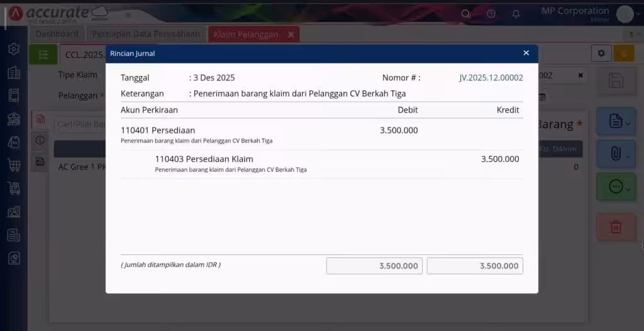Close the Rincian Jurnal dialog
Viewport: 644px width, 331px height.
click(x=526, y=53)
